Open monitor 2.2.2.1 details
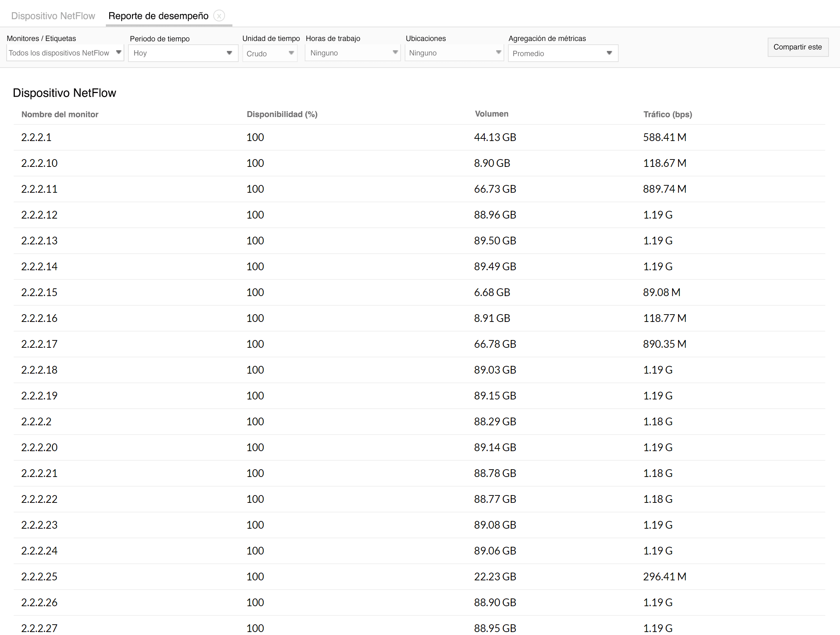 click(x=36, y=137)
